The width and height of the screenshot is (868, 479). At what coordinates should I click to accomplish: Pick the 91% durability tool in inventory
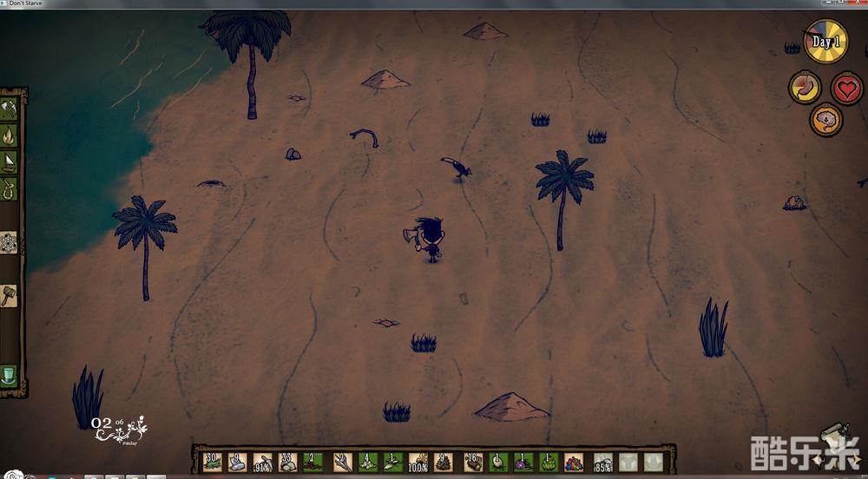pyautogui.click(x=263, y=462)
